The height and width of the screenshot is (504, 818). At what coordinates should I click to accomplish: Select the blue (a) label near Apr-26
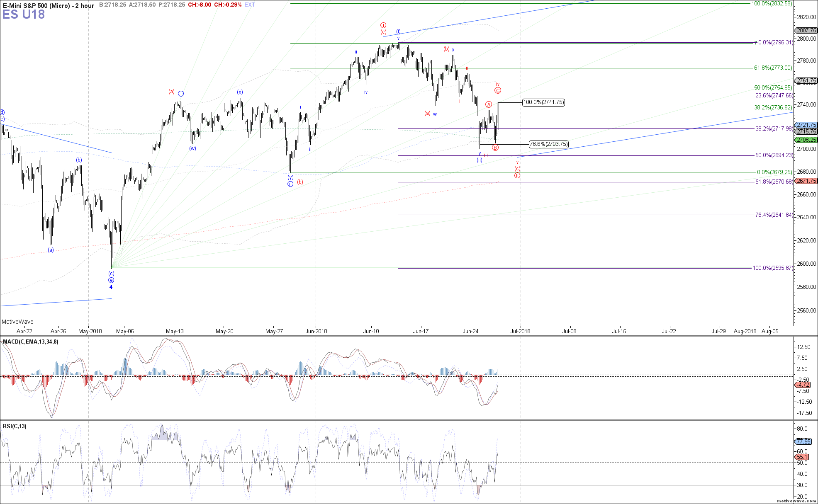point(51,250)
